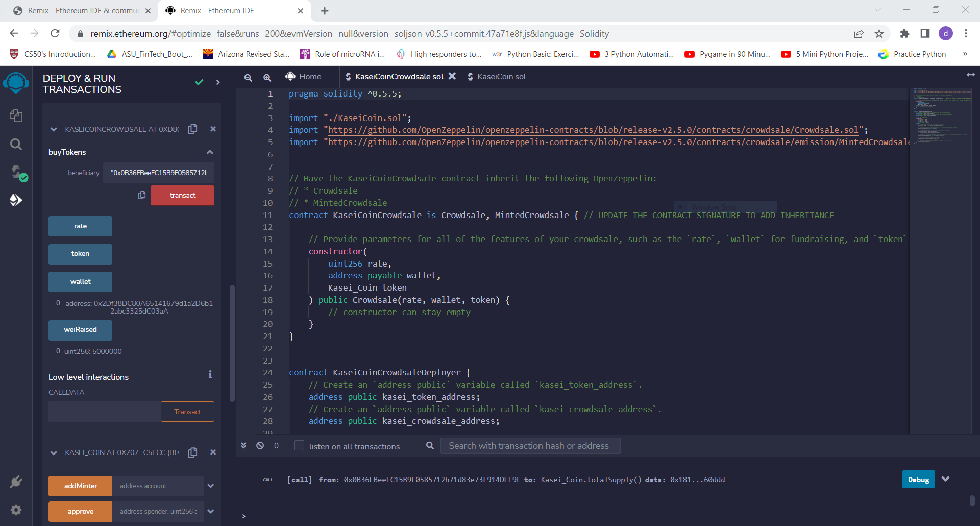The image size is (980, 526).
Task: Enable listen on all transactions checkbox
Action: [x=299, y=446]
